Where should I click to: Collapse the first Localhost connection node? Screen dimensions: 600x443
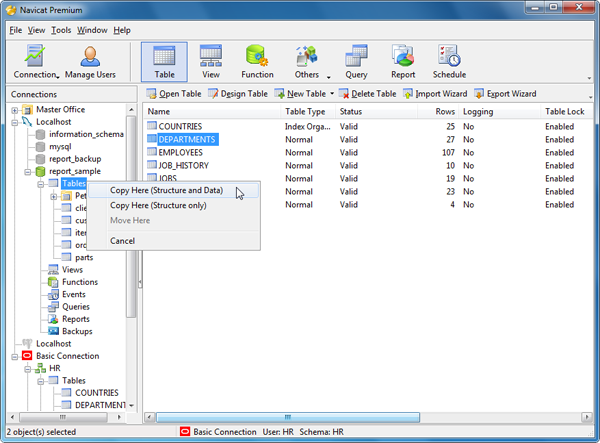[x=15, y=123]
